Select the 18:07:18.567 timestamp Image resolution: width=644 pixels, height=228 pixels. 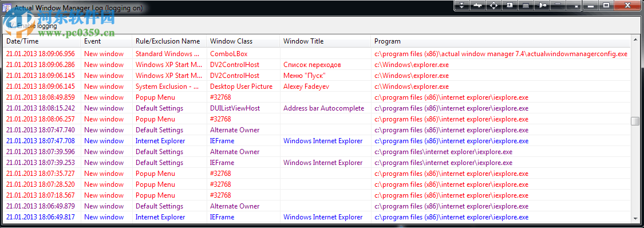41,195
